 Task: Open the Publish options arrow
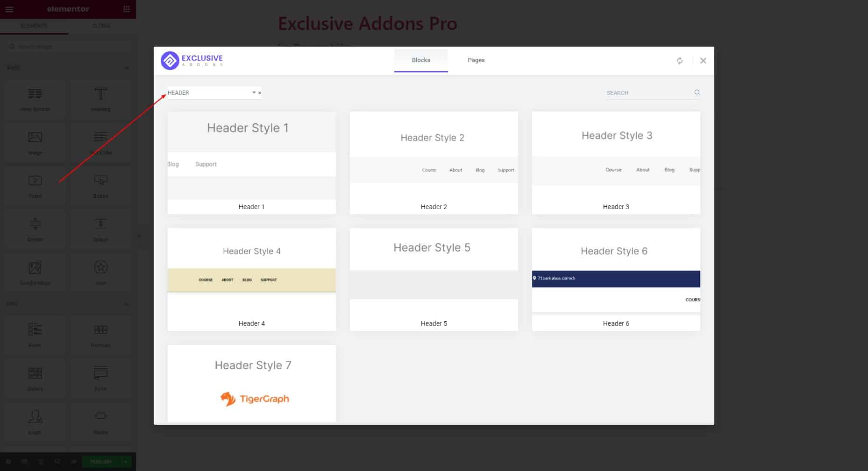126,462
